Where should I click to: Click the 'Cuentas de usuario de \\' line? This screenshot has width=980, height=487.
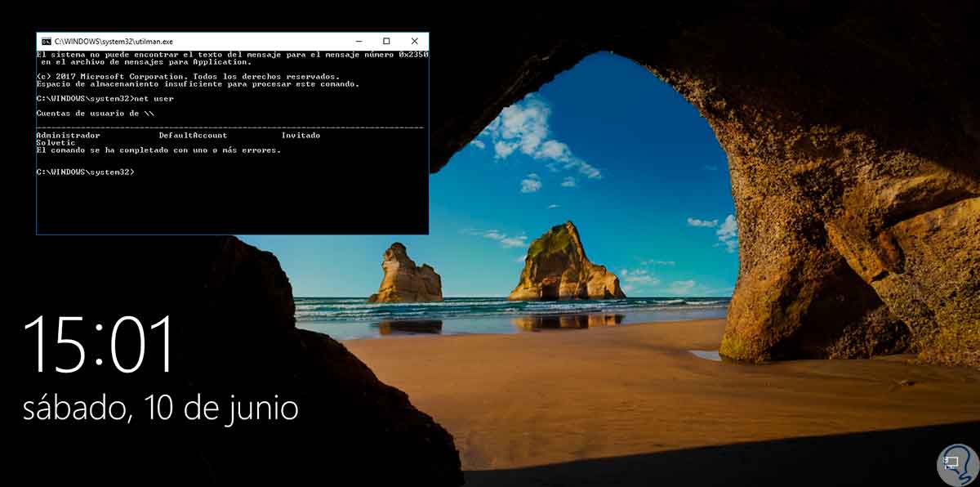pos(95,113)
